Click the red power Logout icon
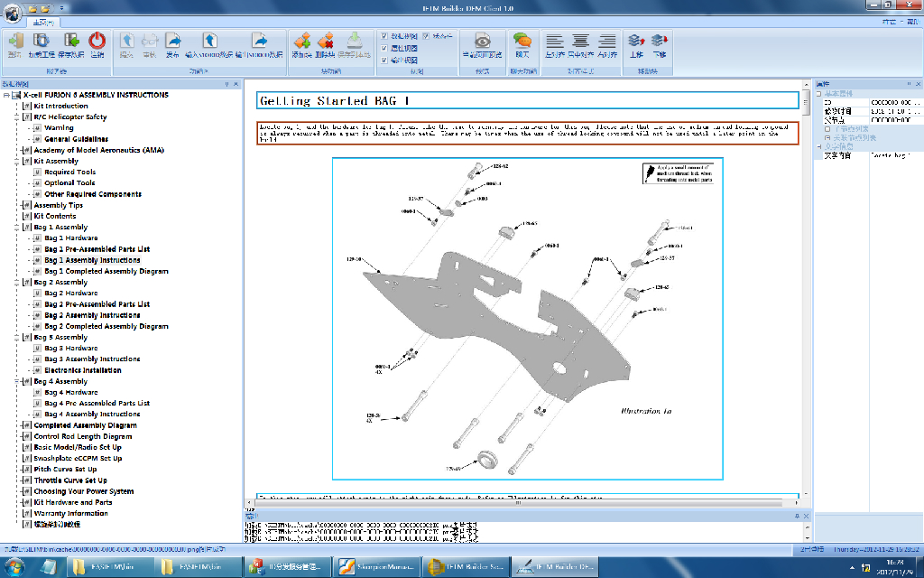This screenshot has width=924, height=578. 97,42
